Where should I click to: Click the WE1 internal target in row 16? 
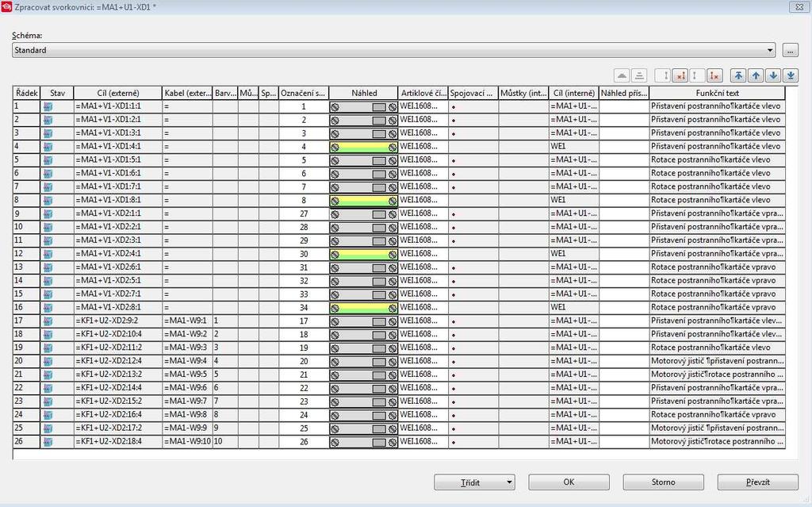[x=574, y=307]
